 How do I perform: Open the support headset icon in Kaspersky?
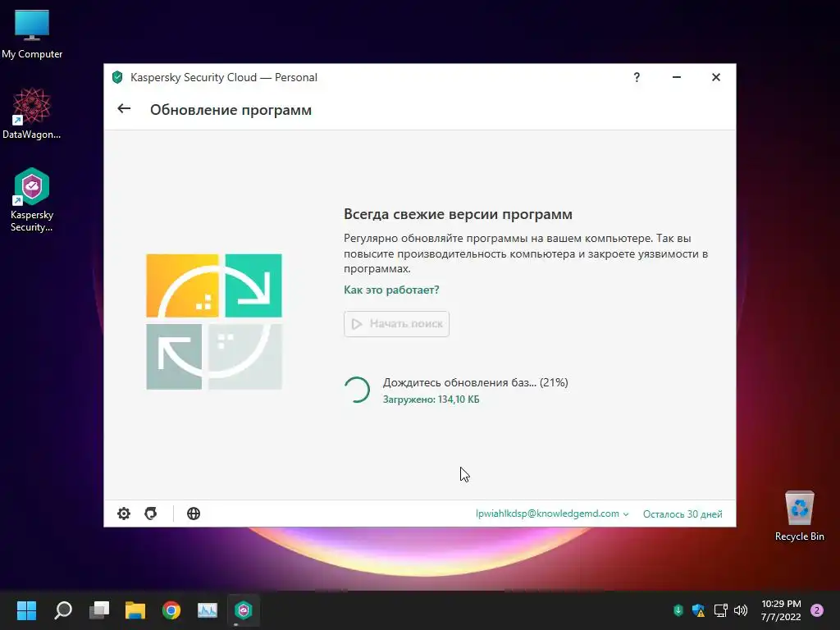[151, 514]
